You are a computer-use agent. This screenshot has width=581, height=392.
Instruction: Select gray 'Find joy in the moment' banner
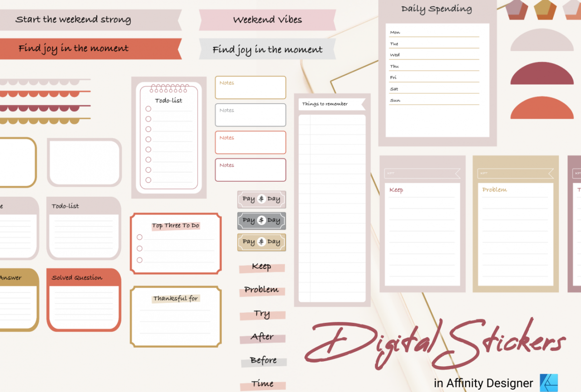click(267, 49)
